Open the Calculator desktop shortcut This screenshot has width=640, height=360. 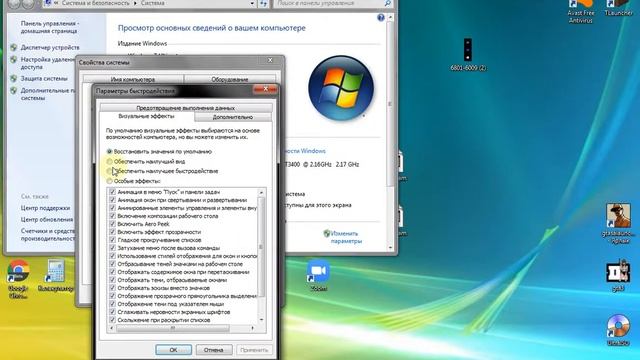55,275
